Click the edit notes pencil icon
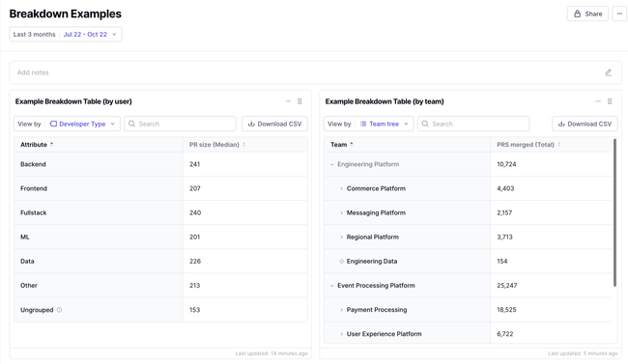Image resolution: width=628 pixels, height=364 pixels. click(609, 72)
